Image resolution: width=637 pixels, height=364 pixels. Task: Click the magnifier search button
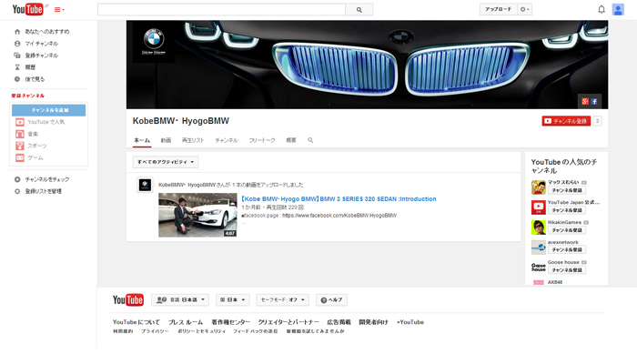tap(359, 10)
